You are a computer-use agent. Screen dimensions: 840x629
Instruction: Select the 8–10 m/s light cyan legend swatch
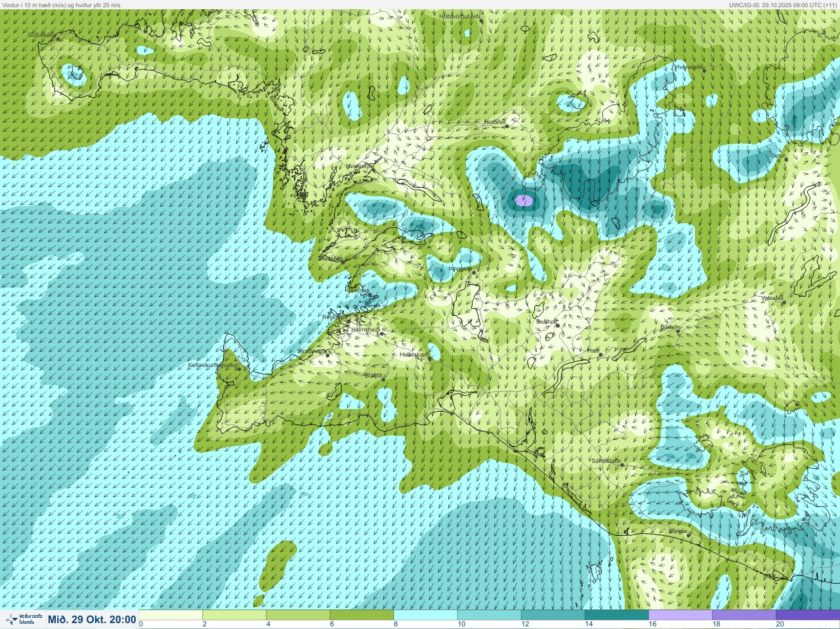[x=425, y=615]
